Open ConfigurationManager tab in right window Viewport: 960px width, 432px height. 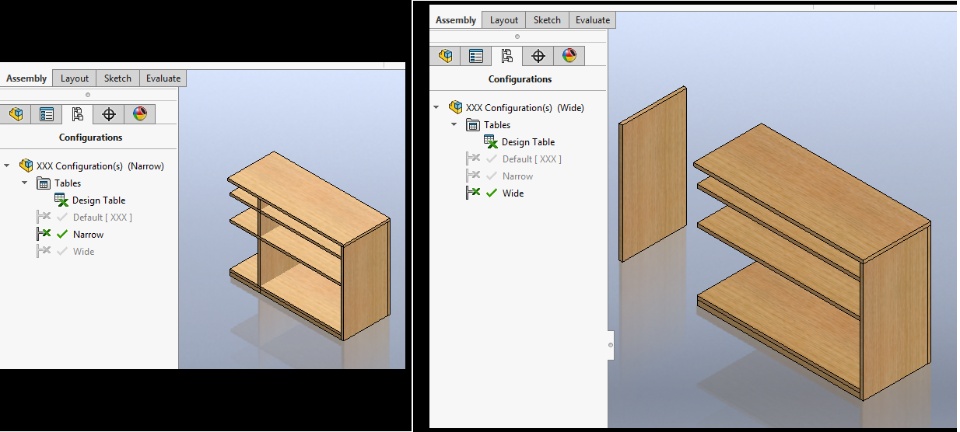pyautogui.click(x=507, y=56)
